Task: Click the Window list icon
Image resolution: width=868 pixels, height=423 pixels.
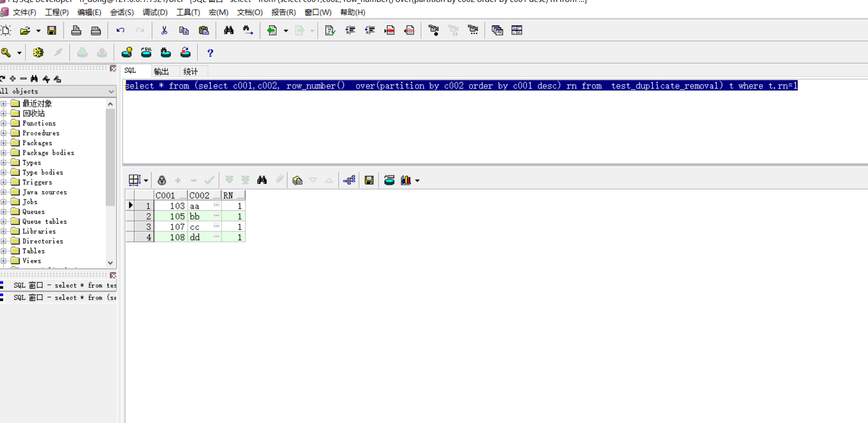Action: 497,30
